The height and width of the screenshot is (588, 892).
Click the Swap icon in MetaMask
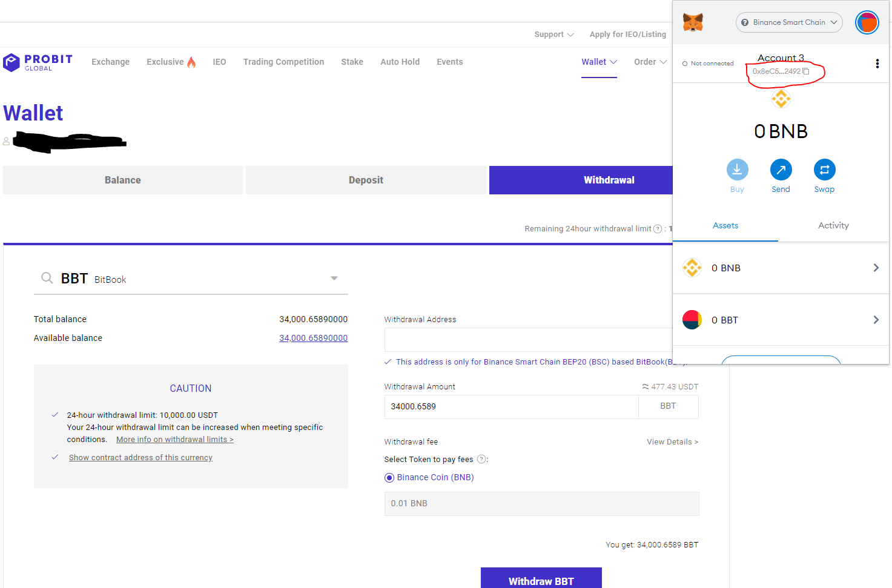[x=824, y=170]
